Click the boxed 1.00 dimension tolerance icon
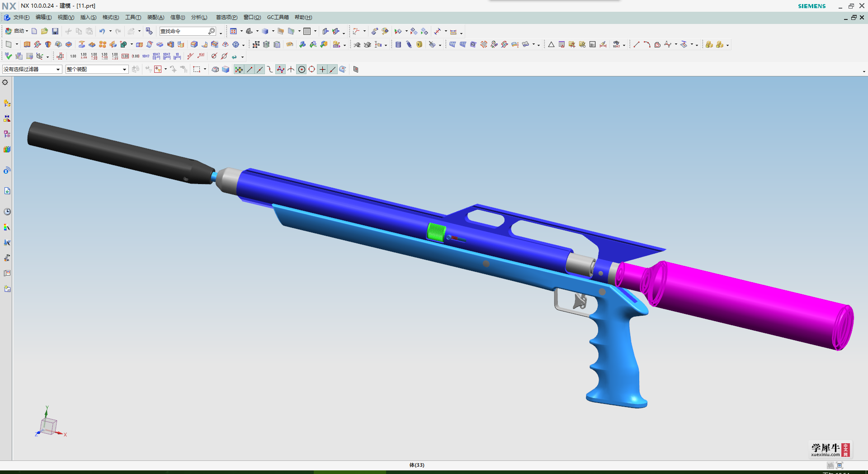Viewport: 868px width, 474px height. [x=125, y=56]
